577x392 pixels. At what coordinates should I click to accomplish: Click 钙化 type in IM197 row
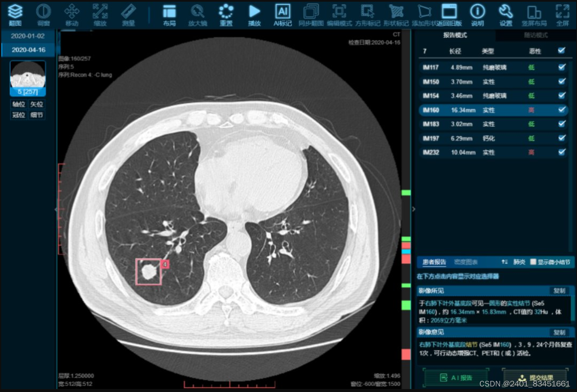[x=488, y=138]
